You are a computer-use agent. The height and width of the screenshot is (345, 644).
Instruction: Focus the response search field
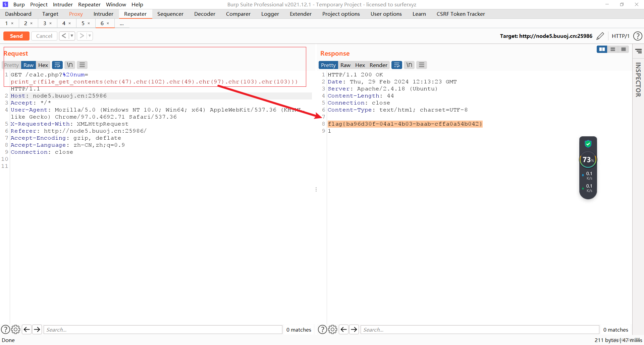480,330
